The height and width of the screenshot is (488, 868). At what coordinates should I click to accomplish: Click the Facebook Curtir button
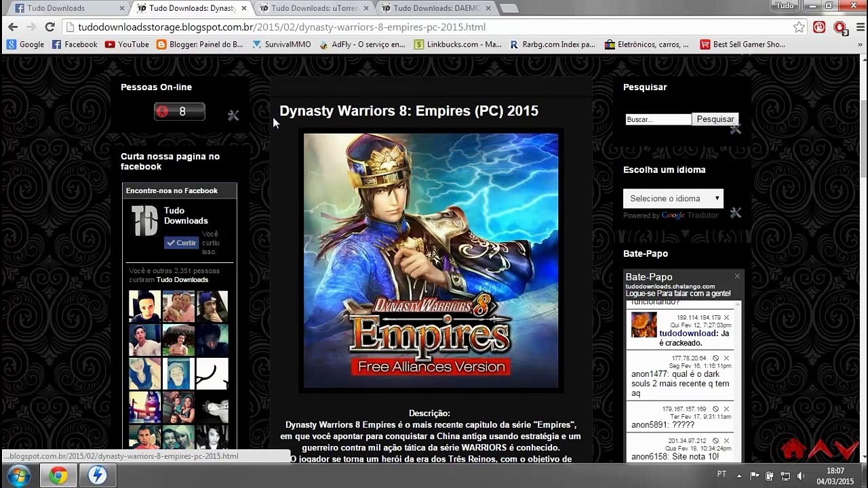[x=182, y=243]
